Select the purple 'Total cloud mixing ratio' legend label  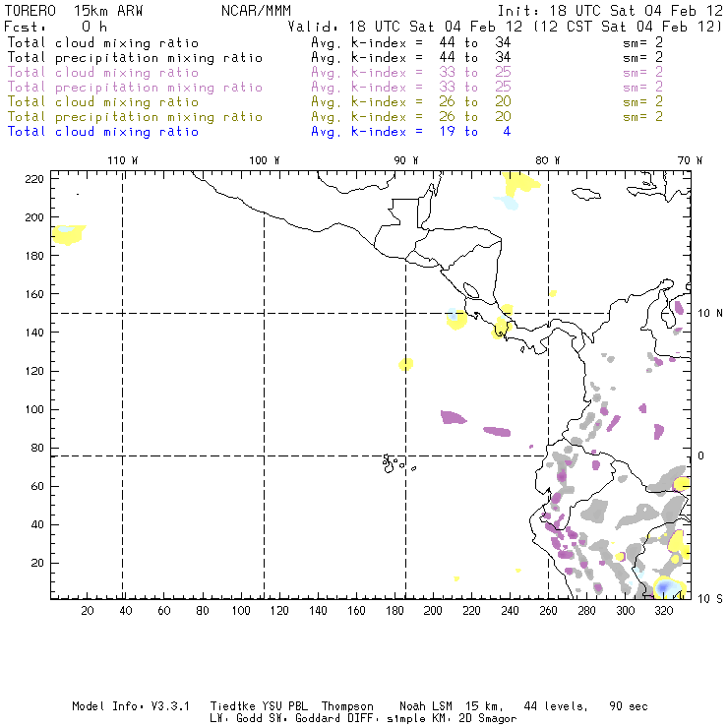[103, 73]
